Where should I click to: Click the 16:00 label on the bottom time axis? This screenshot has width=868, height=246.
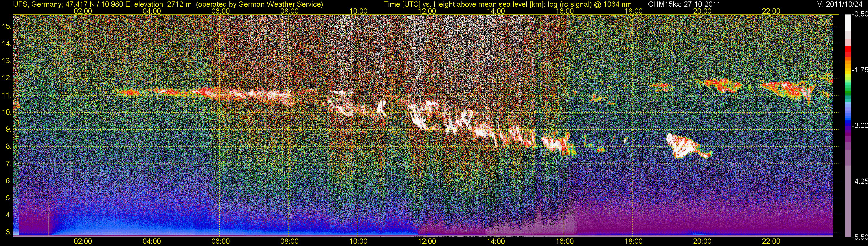pos(565,241)
